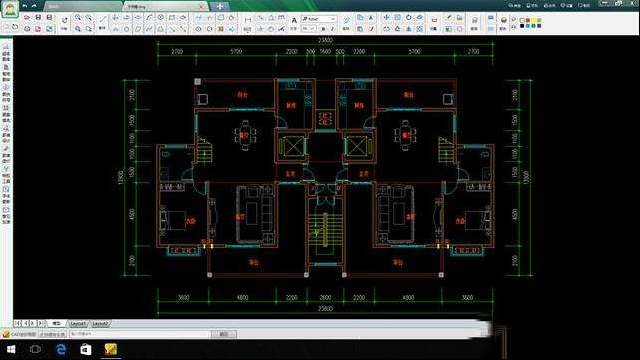
Task: Open the font name dropdown
Action: click(x=319, y=19)
